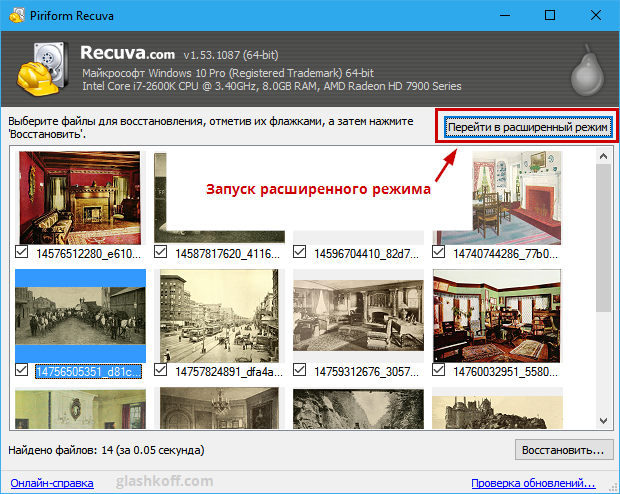Click file name 14760032951_5580...

point(506,372)
